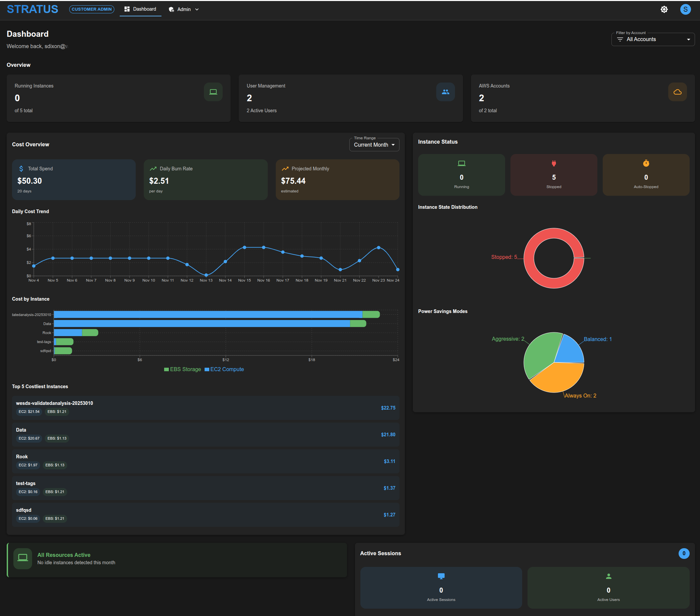Open the Current Month time range dropdown
Image resolution: width=700 pixels, height=616 pixels.
tap(374, 144)
